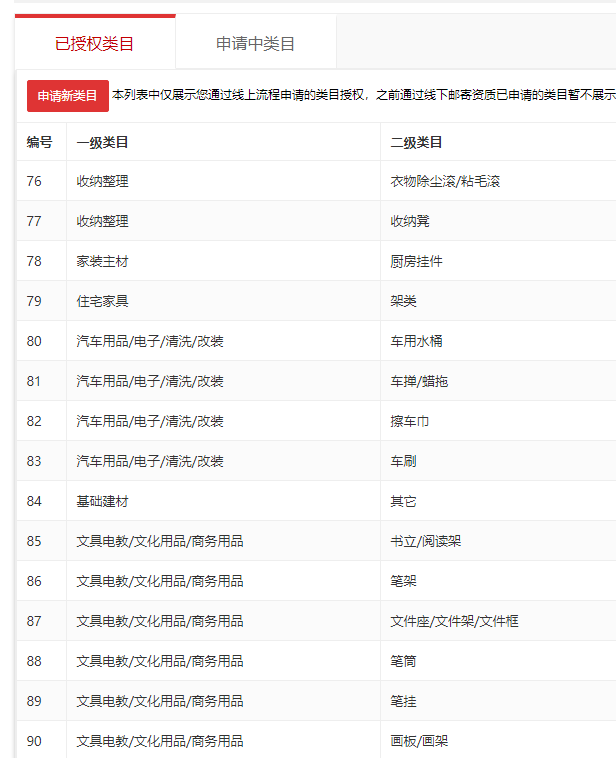Select 衣物除尘滚/粘毛滚 in row 76

point(444,181)
